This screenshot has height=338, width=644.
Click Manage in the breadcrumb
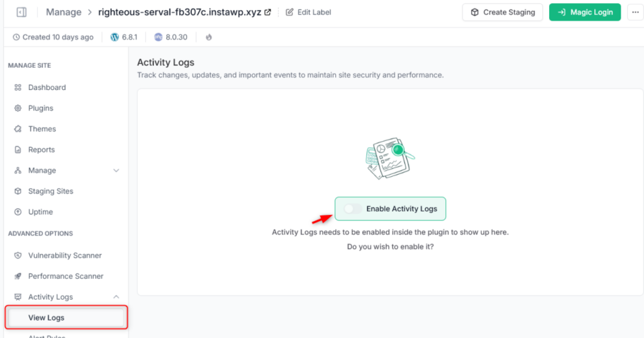(x=64, y=13)
